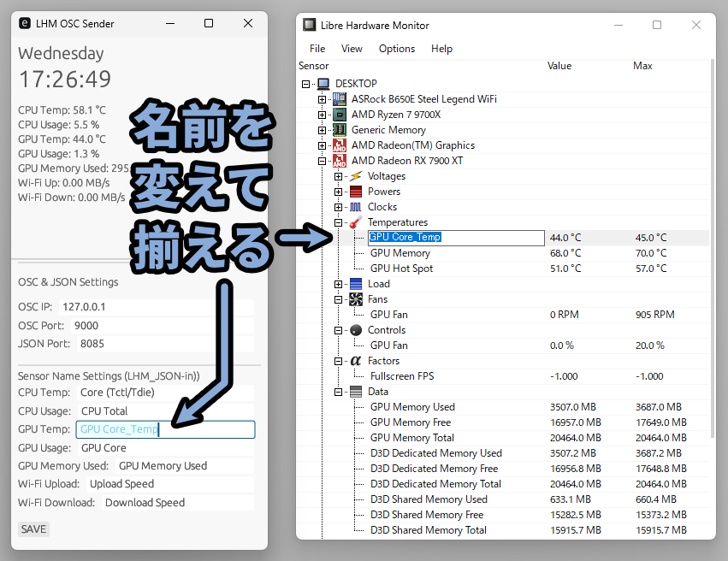728x561 pixels.
Task: Expand the Voltages group
Action: tap(338, 176)
